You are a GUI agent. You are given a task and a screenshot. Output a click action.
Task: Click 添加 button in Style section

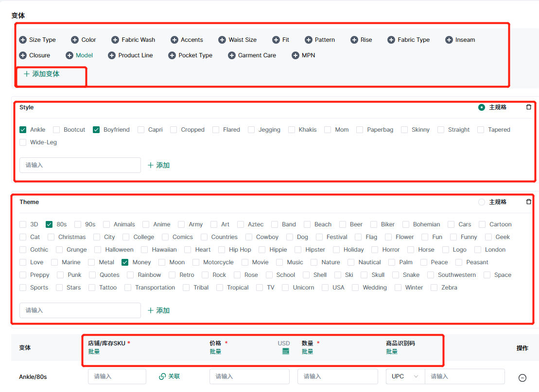click(158, 165)
